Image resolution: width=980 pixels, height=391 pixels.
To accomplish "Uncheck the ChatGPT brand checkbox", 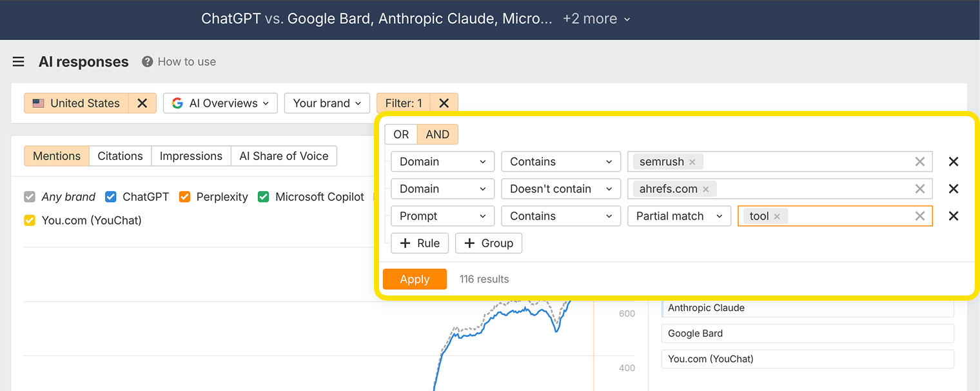I will click(x=110, y=197).
